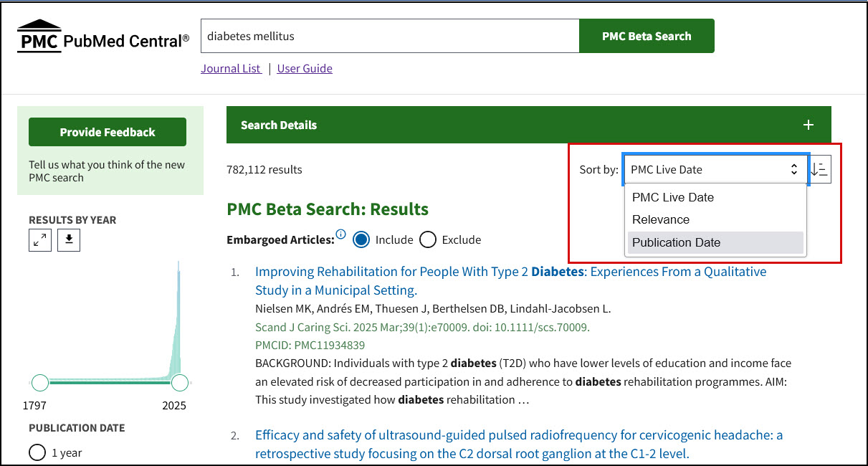Click the PMC PubMed Central logo
Viewport: 868px width, 466px height.
pos(103,37)
